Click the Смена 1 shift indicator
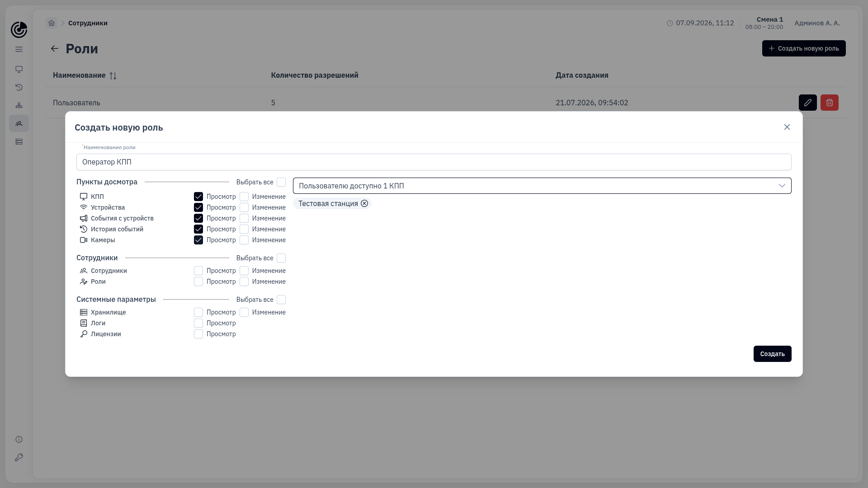The width and height of the screenshot is (868, 488). point(764,23)
